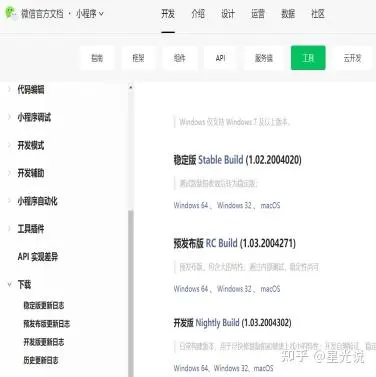Image resolution: width=376 pixels, height=377 pixels.
Task: Click the sidebar scrollbar thumb
Action: [x=131, y=293]
